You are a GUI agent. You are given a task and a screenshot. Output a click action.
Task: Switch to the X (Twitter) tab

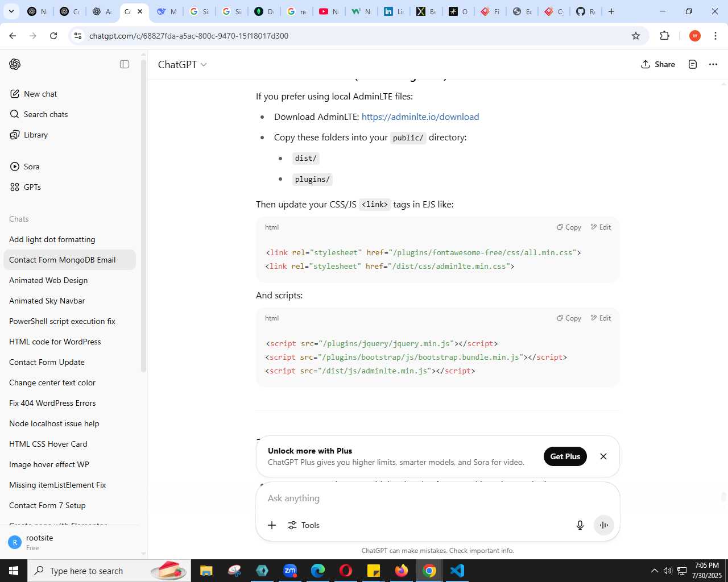pyautogui.click(x=427, y=11)
